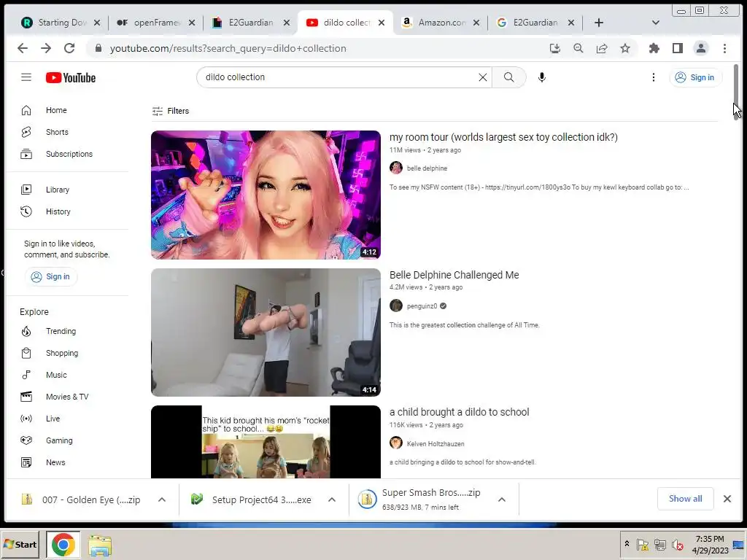The width and height of the screenshot is (747, 560).
Task: Go to YouTube home via logo
Action: coord(71,77)
